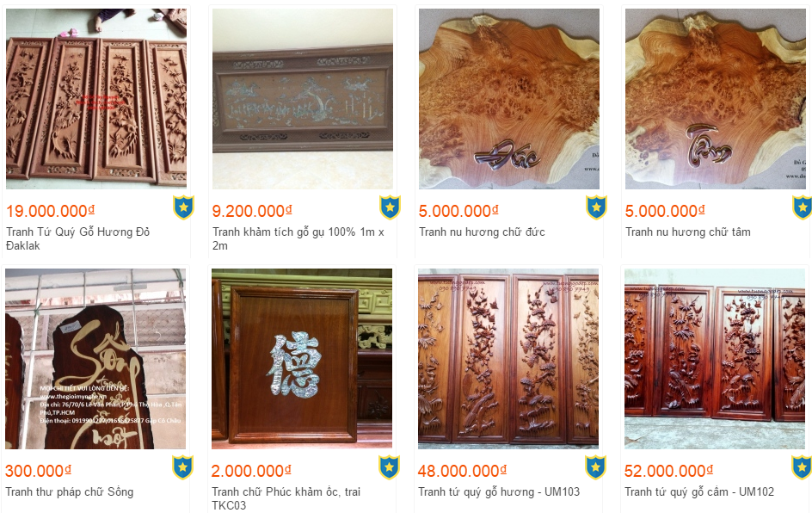Click shield badge beside Tranh nu hương chữ tâm
The image size is (812, 519).
click(802, 207)
